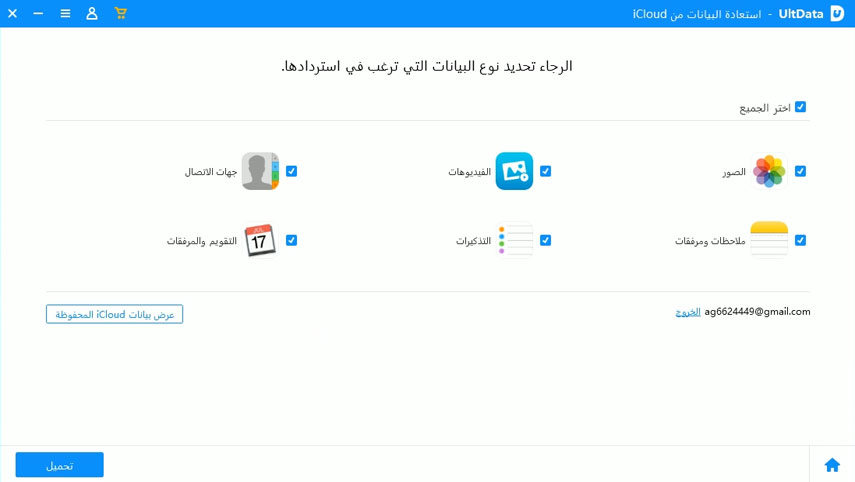Toggle the Select All (اختر الجميع) checkbox
This screenshot has height=482, width=855.
pyautogui.click(x=800, y=107)
